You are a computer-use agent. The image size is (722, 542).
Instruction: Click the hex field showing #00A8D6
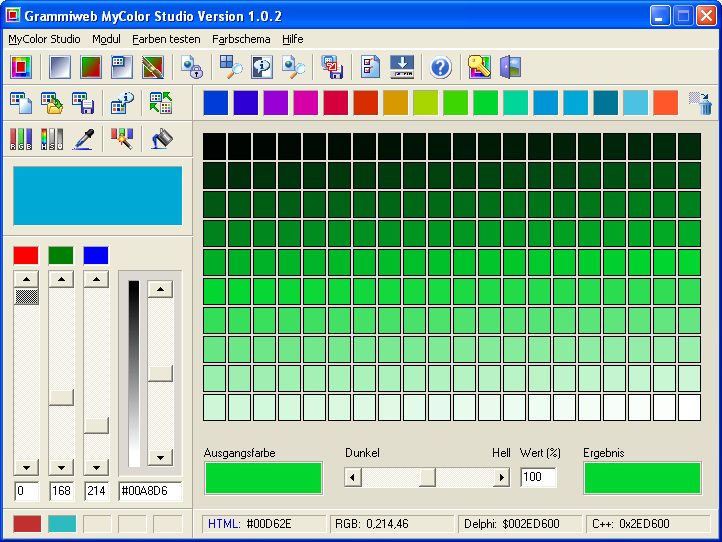(150, 491)
